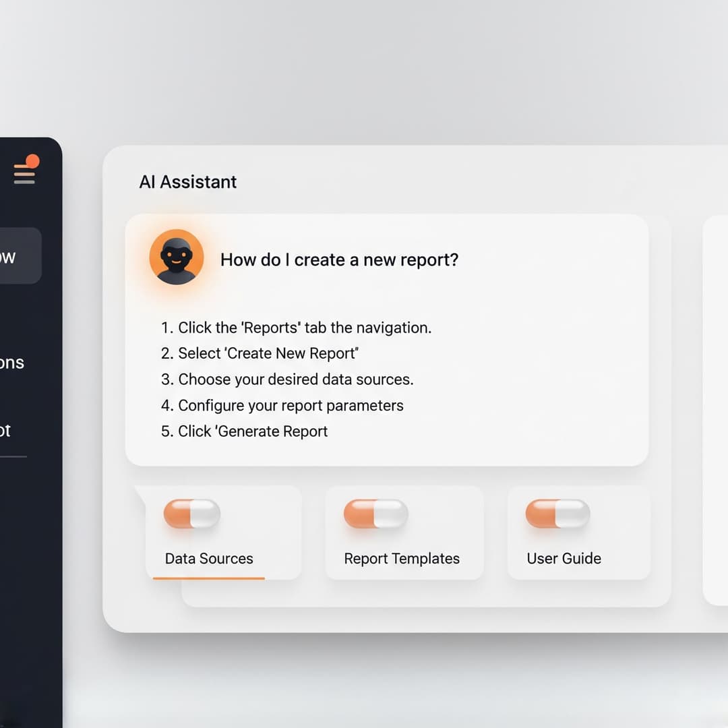
Task: Switch to the Report Templates label
Action: click(402, 558)
